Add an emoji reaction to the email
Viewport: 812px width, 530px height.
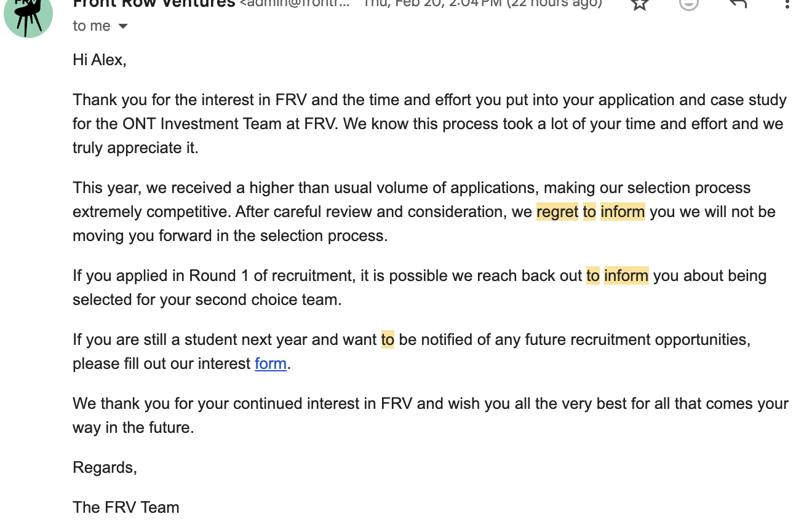pyautogui.click(x=689, y=4)
